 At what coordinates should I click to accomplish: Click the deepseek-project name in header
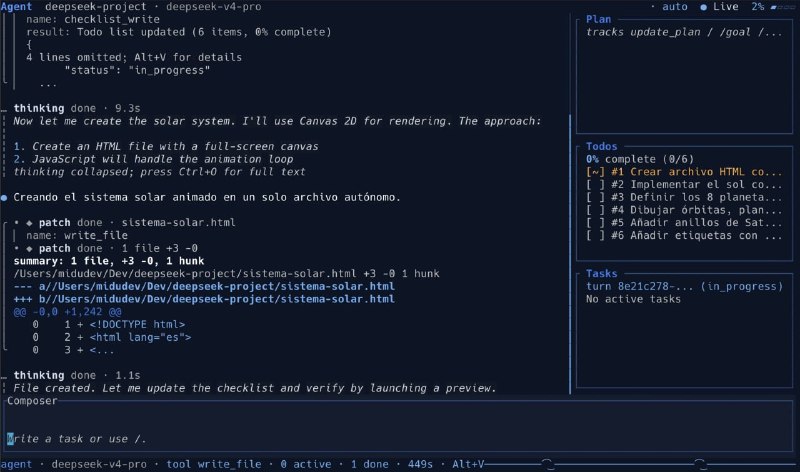point(95,7)
